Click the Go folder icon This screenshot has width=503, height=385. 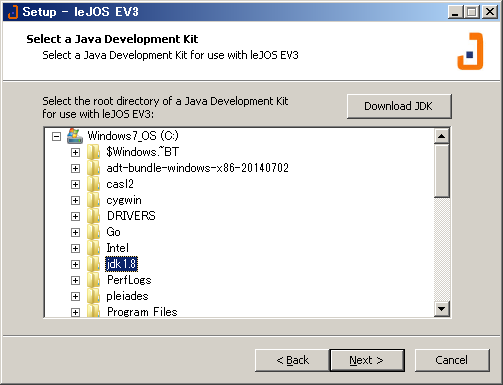(x=93, y=232)
